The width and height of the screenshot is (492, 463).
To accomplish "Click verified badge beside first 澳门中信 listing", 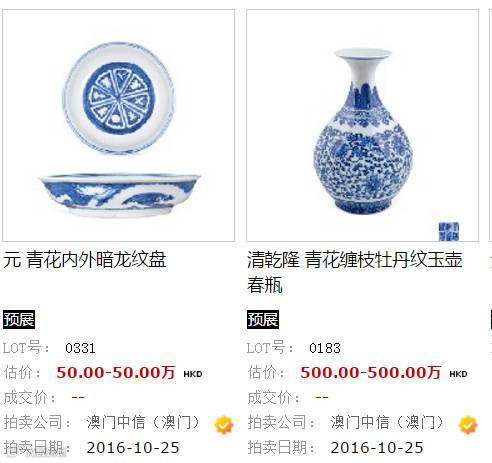I will [224, 425].
